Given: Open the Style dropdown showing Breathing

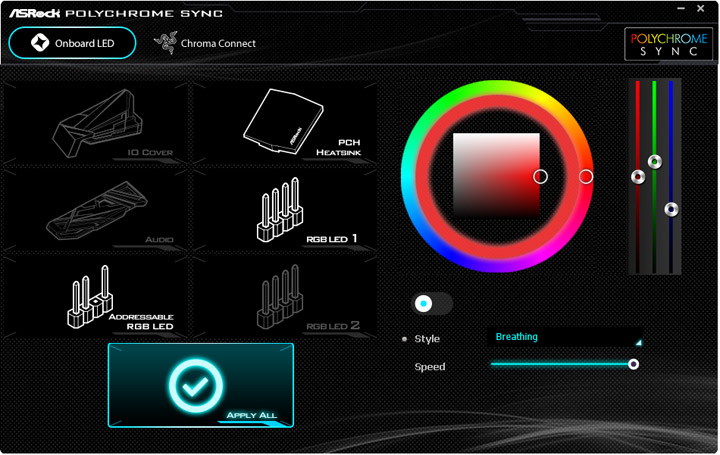Looking at the screenshot, I should [x=564, y=337].
